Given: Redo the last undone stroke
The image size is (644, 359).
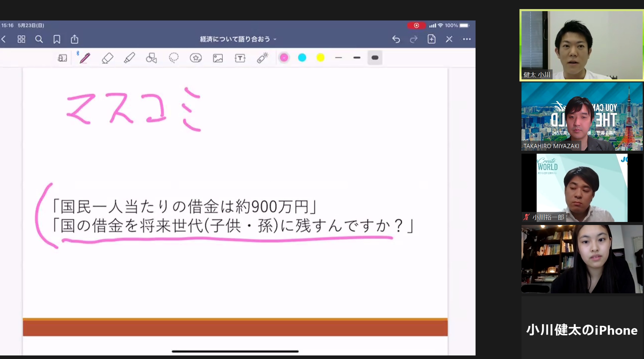Looking at the screenshot, I should coord(414,39).
